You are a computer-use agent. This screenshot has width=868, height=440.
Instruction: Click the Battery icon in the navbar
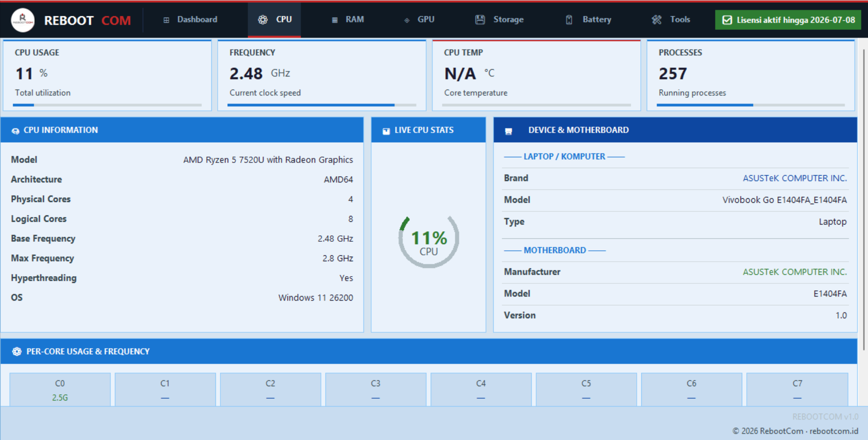tap(569, 19)
